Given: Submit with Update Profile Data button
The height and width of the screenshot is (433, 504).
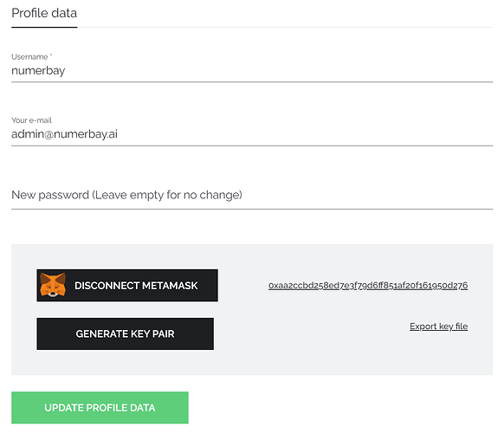Looking at the screenshot, I should [100, 408].
